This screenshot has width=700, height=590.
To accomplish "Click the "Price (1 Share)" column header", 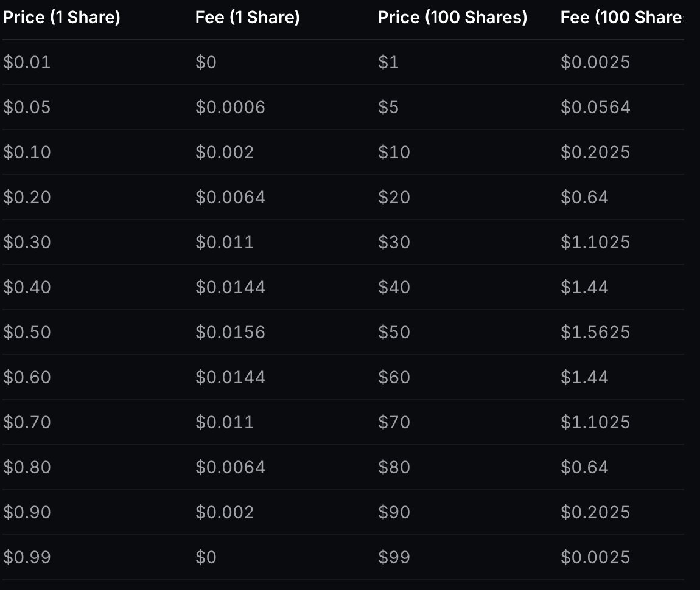I will click(x=61, y=18).
